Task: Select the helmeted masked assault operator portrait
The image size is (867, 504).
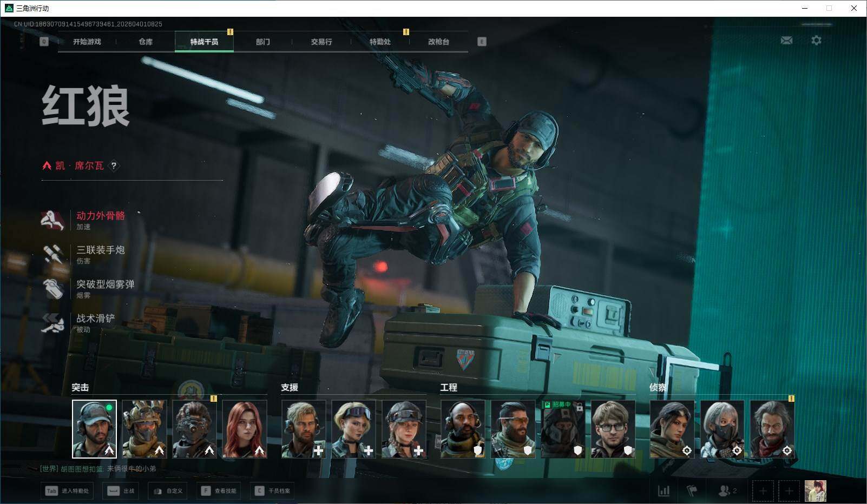Action: tap(144, 429)
